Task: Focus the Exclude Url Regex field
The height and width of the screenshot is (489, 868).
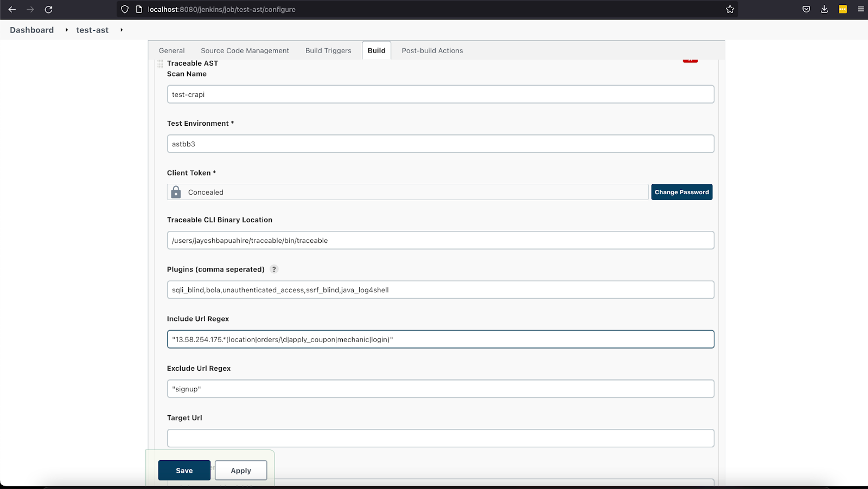Action: (441, 389)
